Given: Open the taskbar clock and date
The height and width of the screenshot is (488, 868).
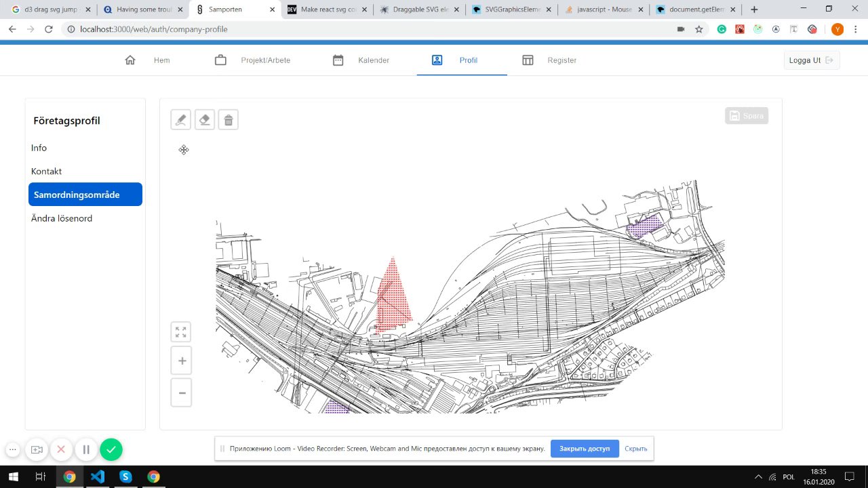Looking at the screenshot, I should click(x=819, y=476).
